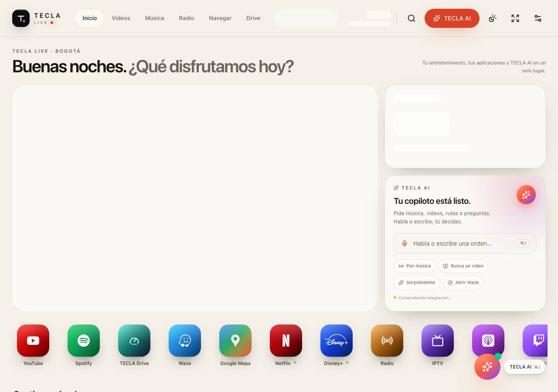Toggle fullscreen with the expand icon
Screen dimensions: 558x392
point(515,18)
